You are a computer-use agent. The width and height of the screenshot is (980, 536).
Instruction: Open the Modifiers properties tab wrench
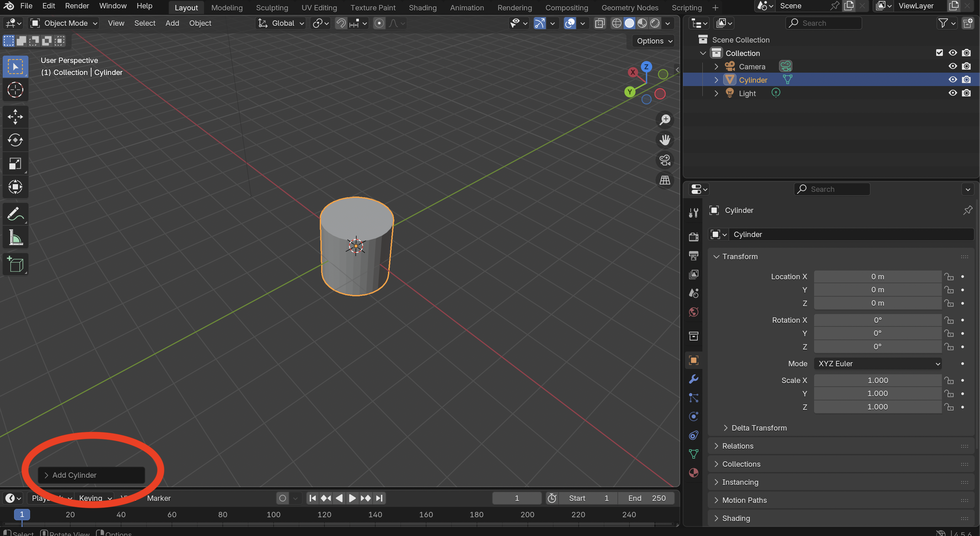tap(694, 379)
